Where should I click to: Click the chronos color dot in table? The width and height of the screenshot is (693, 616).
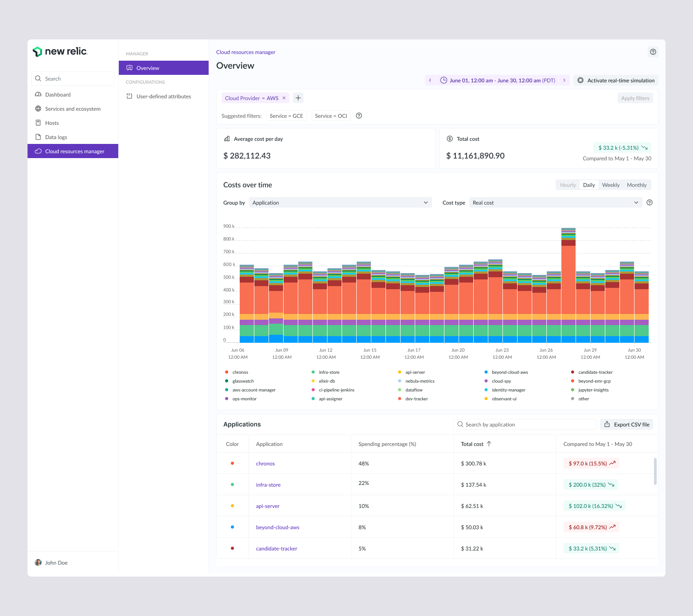[x=232, y=463]
